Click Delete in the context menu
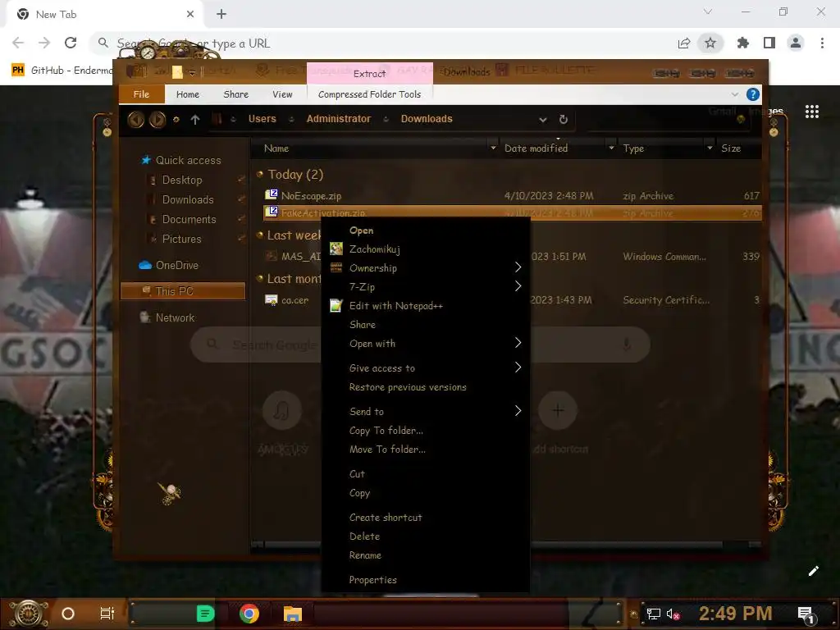840x630 pixels. pos(426,536)
